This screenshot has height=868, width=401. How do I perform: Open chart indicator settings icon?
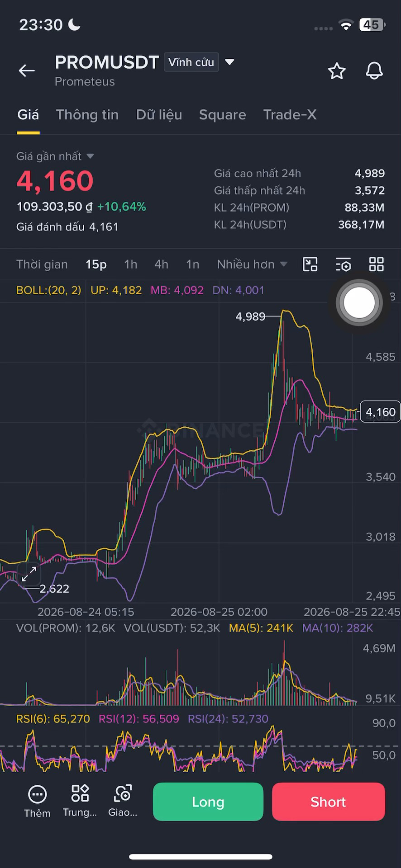coord(344,264)
